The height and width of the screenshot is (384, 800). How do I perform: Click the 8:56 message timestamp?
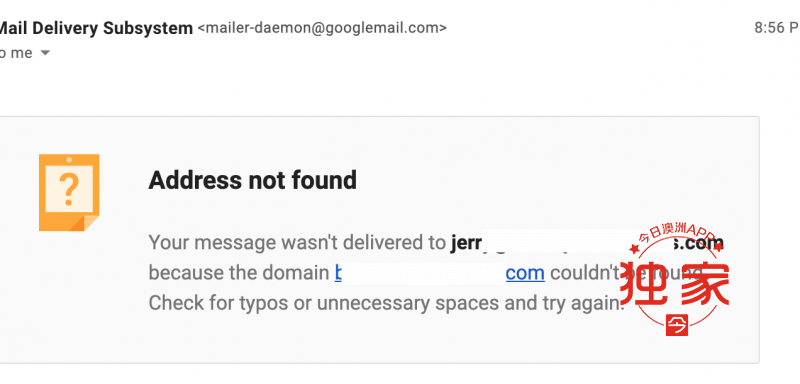(777, 28)
